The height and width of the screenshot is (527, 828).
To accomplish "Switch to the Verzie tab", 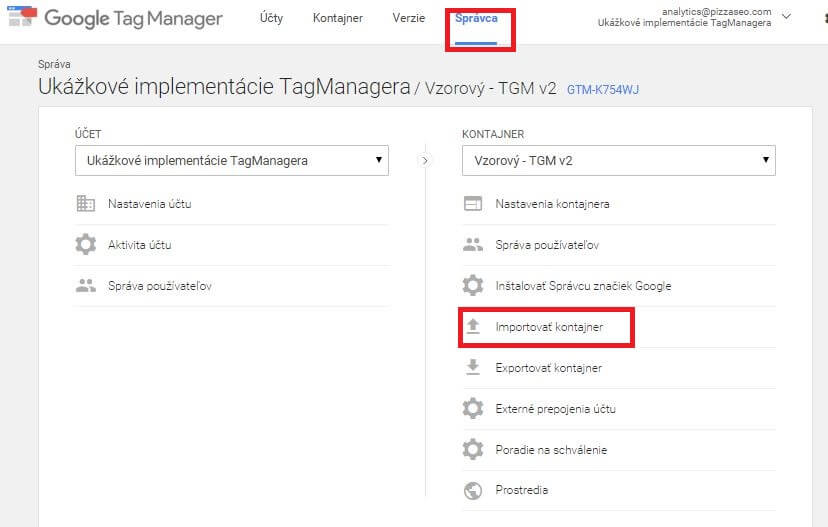I will click(409, 18).
